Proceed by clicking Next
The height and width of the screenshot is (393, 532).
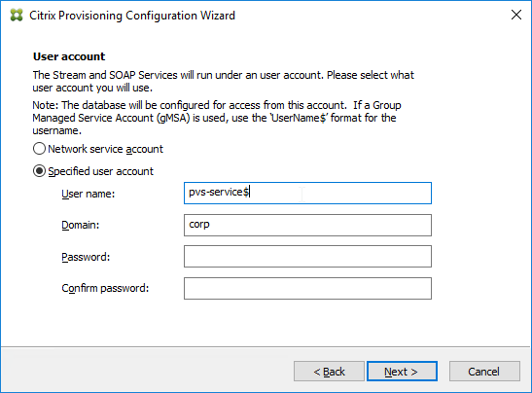tap(402, 372)
